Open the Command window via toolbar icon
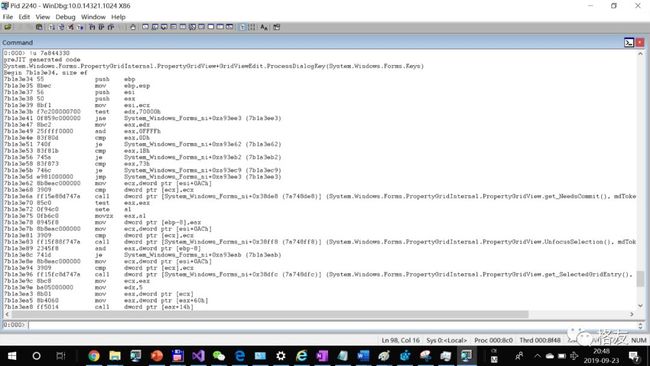Image resolution: width=650 pixels, height=366 pixels. tap(145, 27)
